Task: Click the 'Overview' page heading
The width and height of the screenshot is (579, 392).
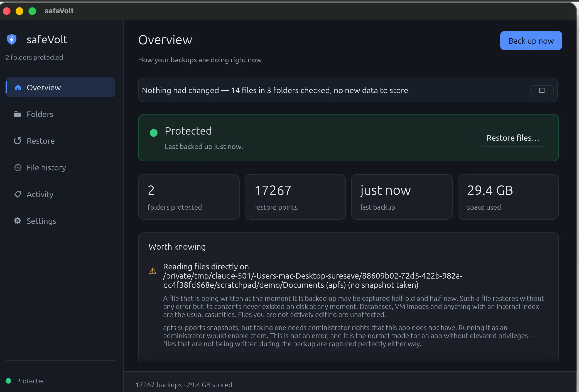Action: [165, 40]
